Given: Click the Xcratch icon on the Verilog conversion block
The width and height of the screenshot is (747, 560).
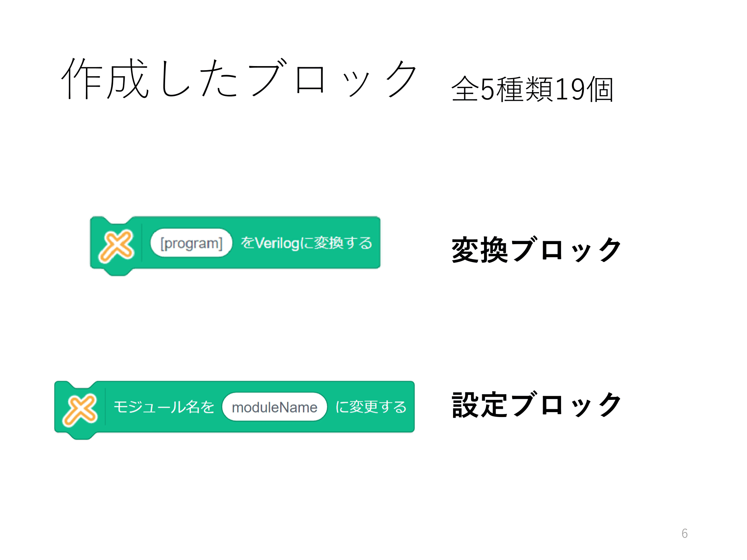Looking at the screenshot, I should 116,246.
